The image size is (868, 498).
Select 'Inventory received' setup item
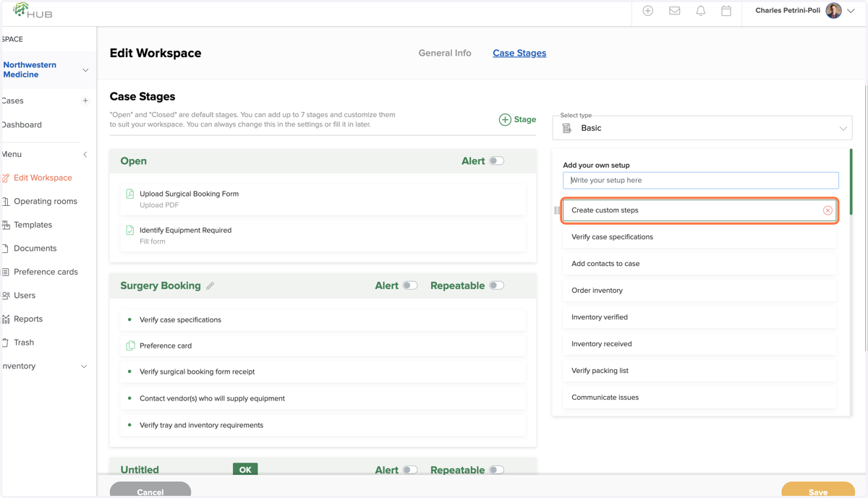(700, 344)
